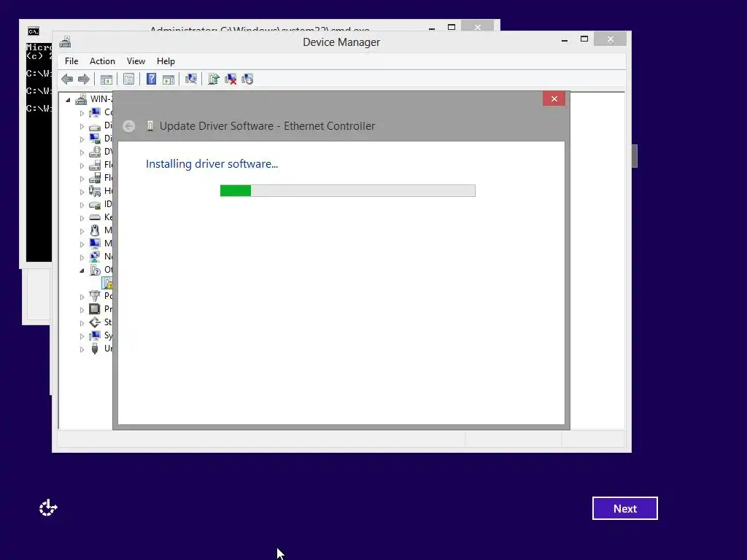Select the IDE controllers category icon
This screenshot has width=747, height=560.
(x=96, y=204)
